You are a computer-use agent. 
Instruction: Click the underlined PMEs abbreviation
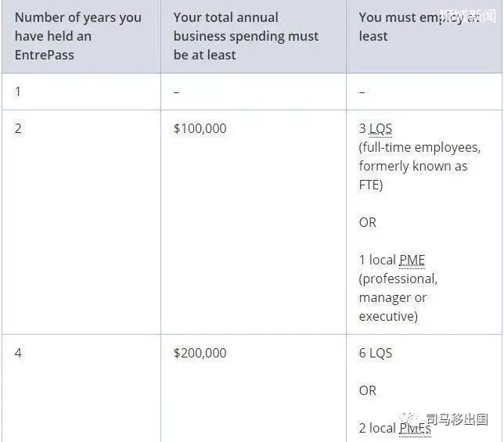pyautogui.click(x=415, y=429)
